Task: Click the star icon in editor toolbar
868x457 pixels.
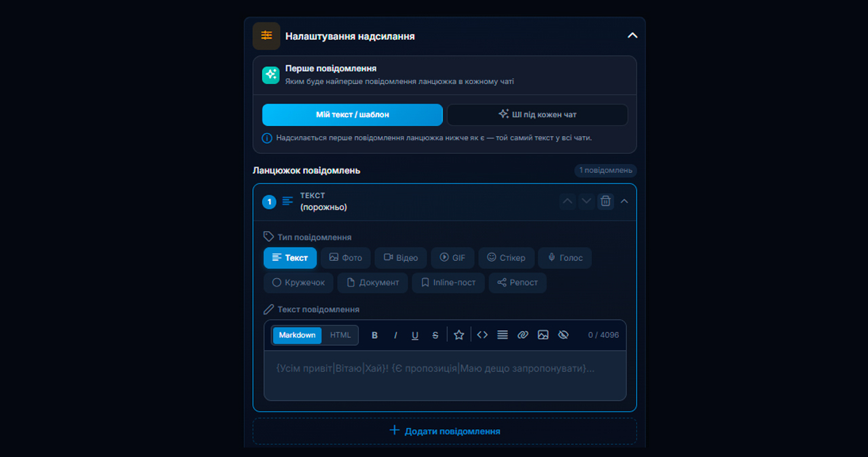Action: pyautogui.click(x=459, y=335)
